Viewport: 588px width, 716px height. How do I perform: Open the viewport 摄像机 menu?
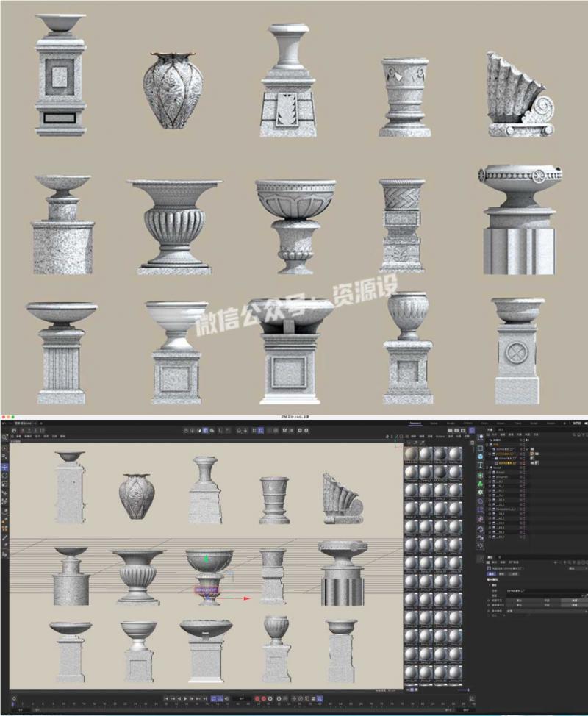29,436
